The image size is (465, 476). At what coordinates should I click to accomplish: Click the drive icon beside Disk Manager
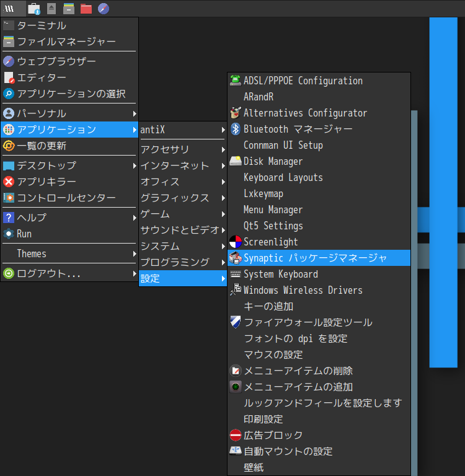(x=236, y=161)
